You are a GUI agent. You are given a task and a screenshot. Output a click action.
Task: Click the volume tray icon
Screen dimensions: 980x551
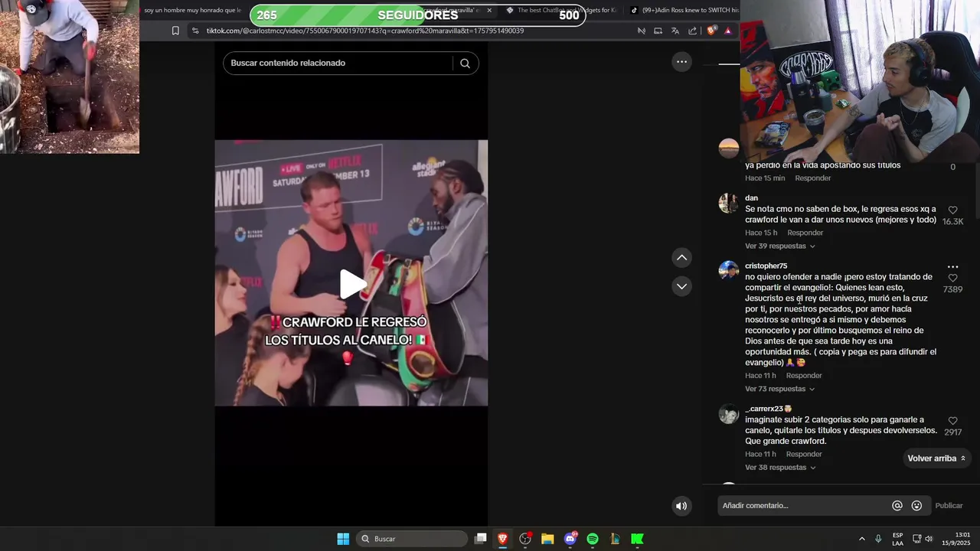coord(929,539)
